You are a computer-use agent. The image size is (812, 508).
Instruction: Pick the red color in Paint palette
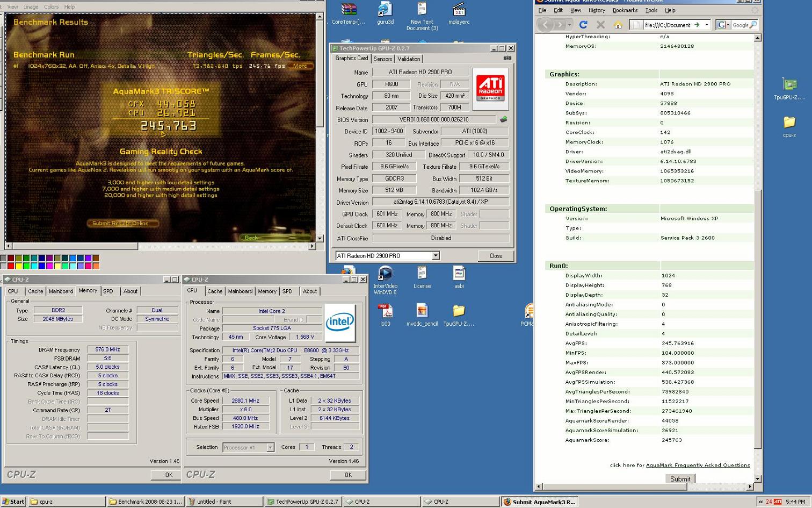11,266
